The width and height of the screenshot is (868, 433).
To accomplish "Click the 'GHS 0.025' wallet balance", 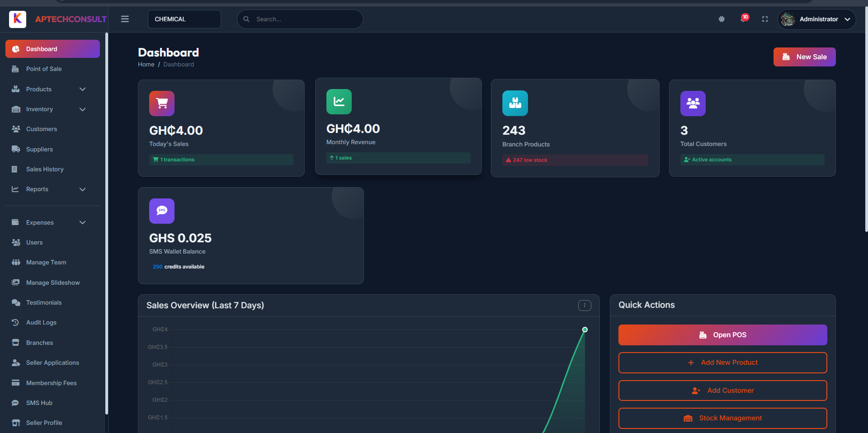I will tap(180, 238).
